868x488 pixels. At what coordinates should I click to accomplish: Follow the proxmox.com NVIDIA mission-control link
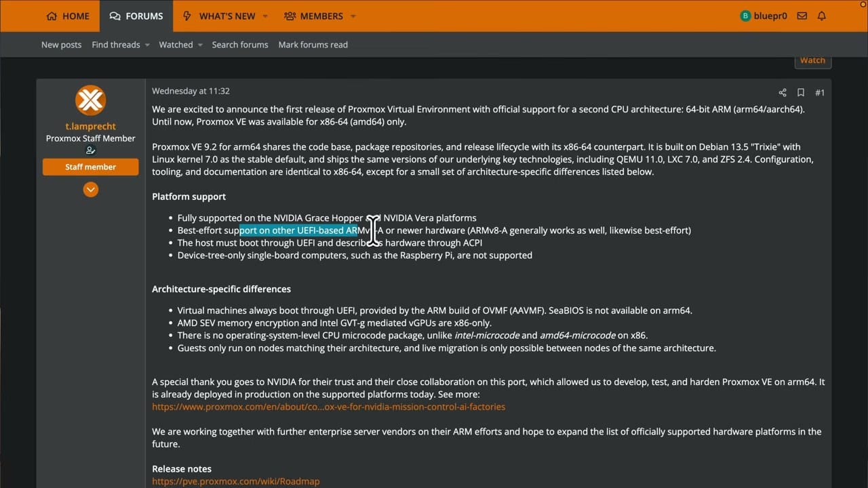click(x=328, y=407)
